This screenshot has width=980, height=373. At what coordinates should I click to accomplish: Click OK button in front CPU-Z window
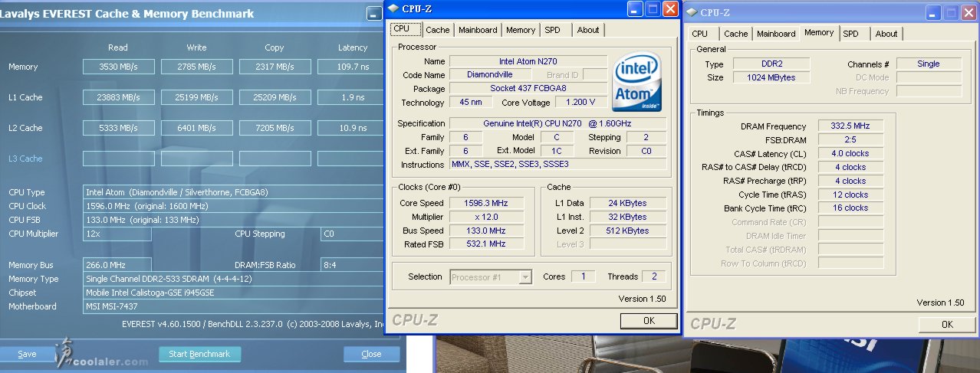coord(649,320)
